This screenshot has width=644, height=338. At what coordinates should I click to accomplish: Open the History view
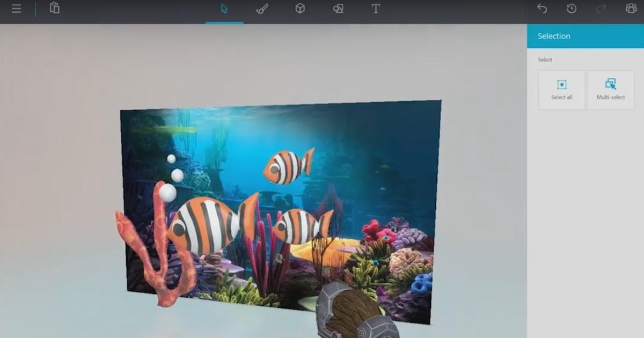pos(570,9)
